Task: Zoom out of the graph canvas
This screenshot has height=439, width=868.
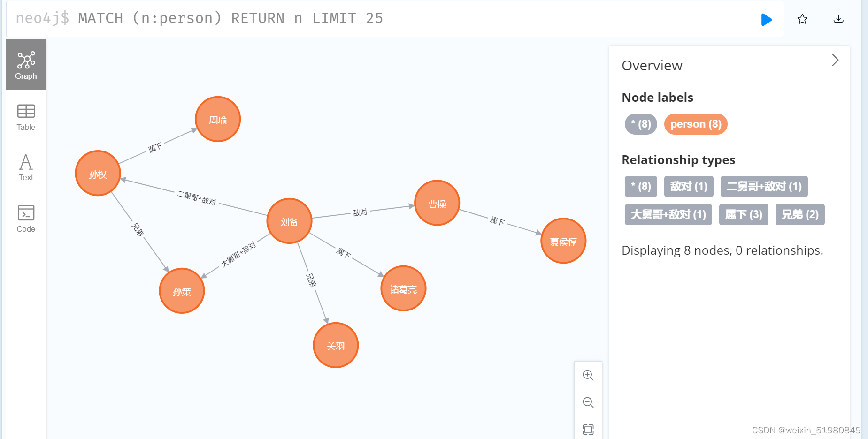Action: coord(588,402)
